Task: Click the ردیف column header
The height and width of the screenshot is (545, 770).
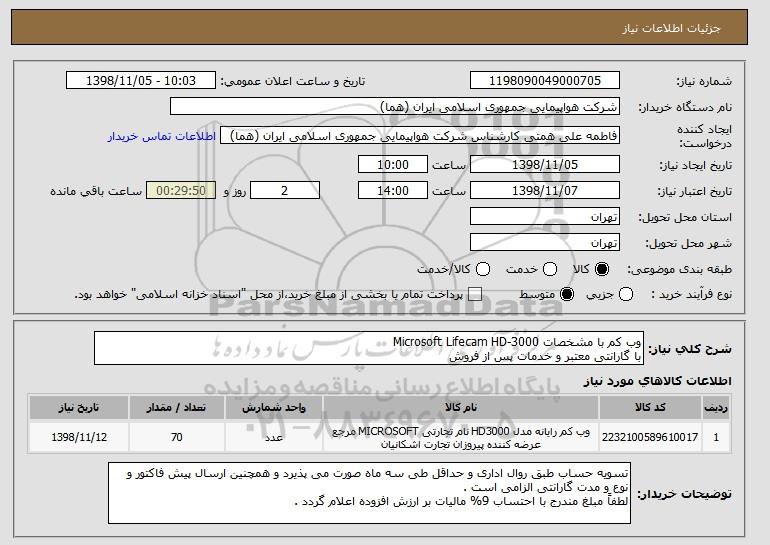Action: pos(716,408)
